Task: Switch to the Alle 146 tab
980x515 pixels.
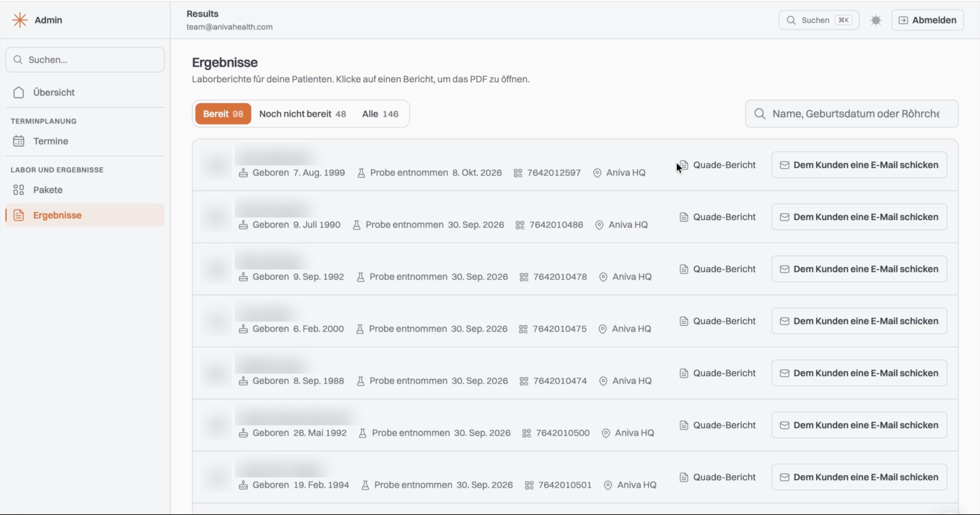Action: [x=380, y=114]
